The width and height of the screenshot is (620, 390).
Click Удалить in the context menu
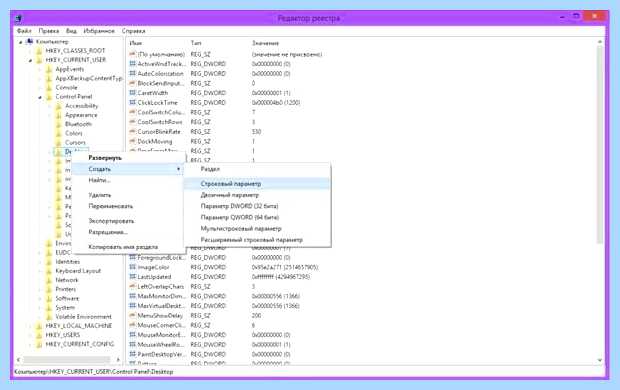click(128, 195)
